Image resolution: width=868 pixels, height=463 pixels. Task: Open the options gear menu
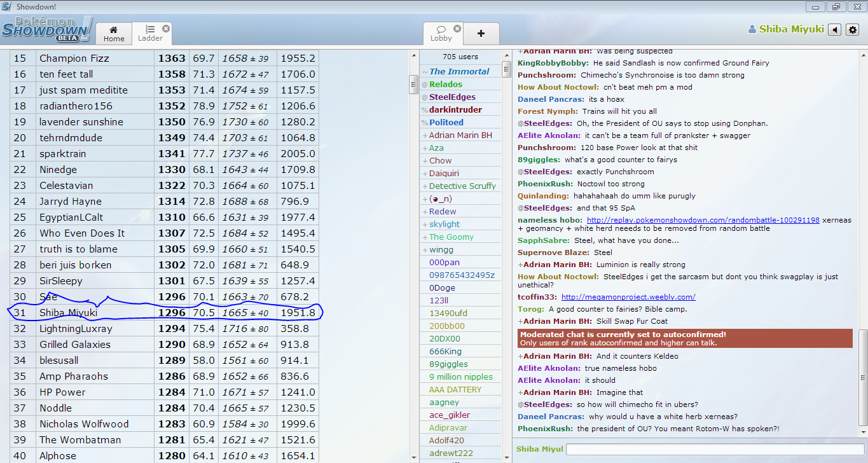click(x=853, y=30)
